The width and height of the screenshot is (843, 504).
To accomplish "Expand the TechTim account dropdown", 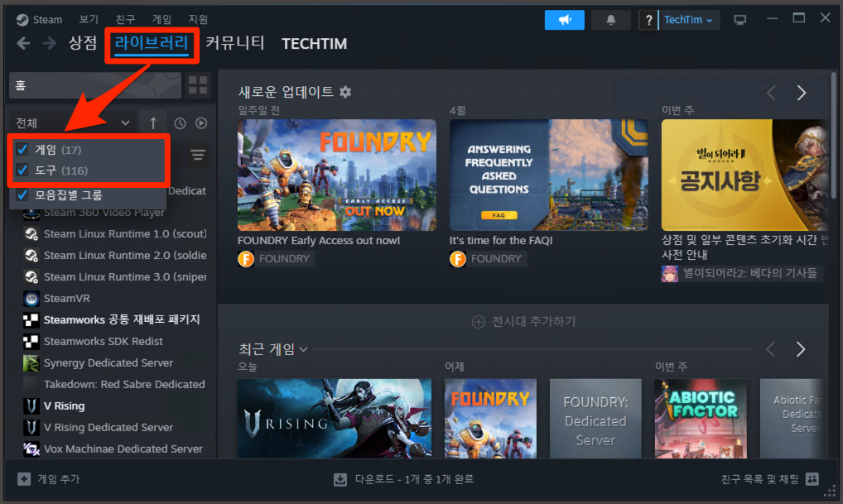I will [x=689, y=20].
